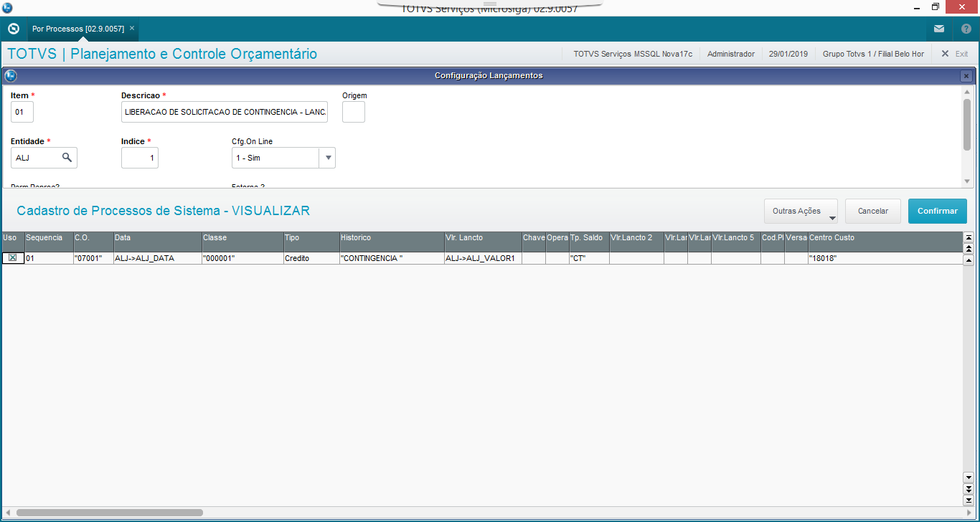Select the "000001" Classe cell
The height and width of the screenshot is (522, 980).
pyautogui.click(x=242, y=258)
